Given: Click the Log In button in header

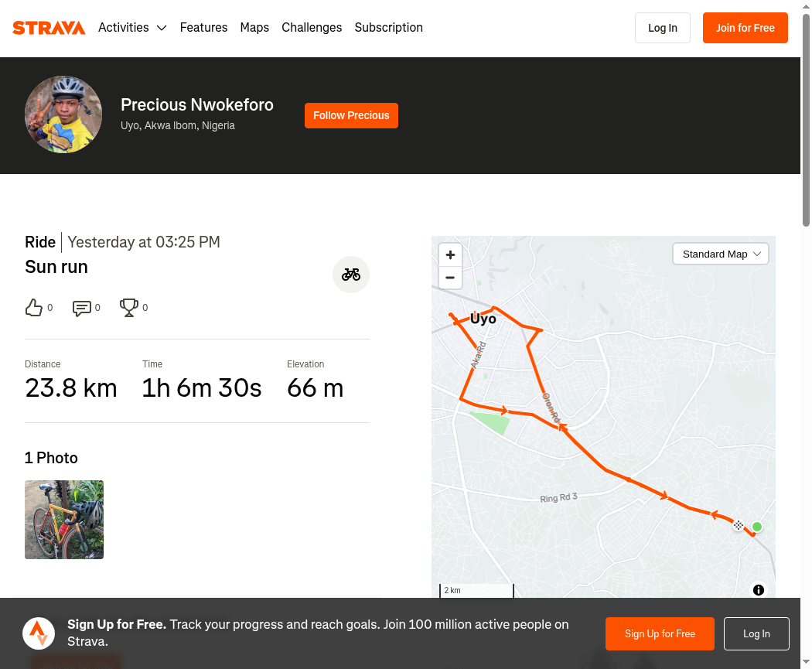Looking at the screenshot, I should tap(662, 28).
